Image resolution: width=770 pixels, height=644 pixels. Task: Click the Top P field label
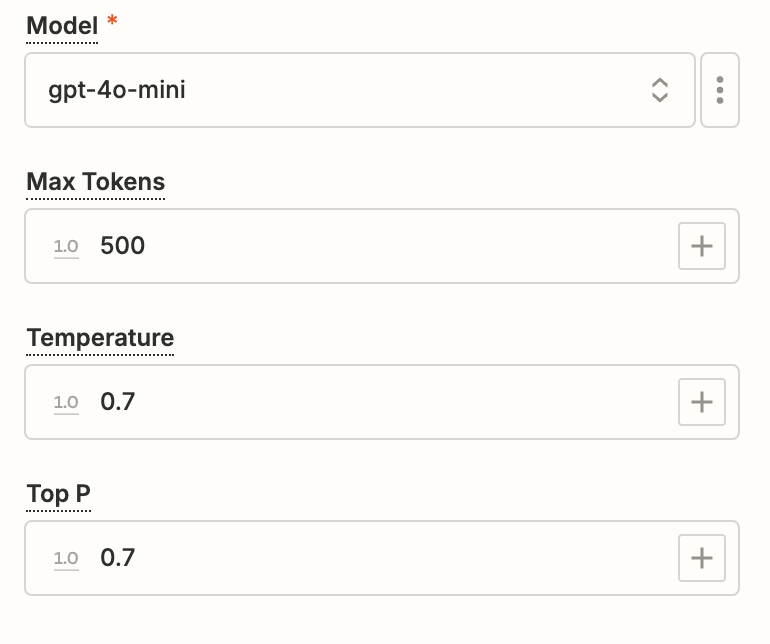click(58, 494)
